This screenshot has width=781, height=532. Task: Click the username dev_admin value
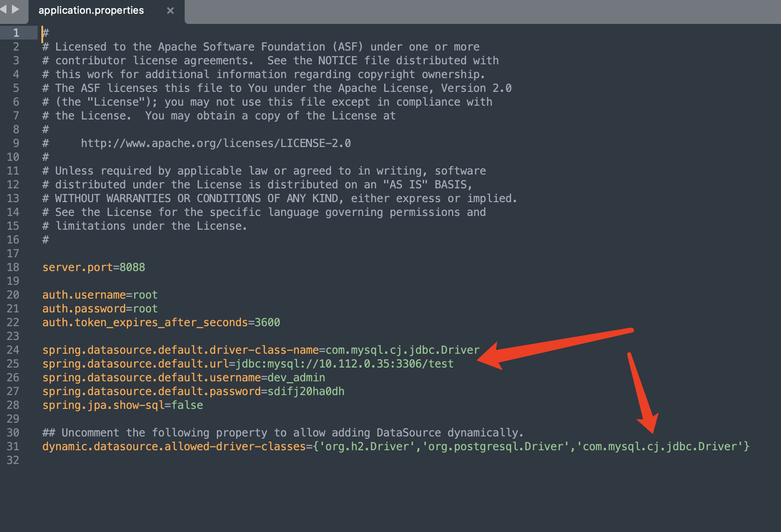pyautogui.click(x=295, y=377)
